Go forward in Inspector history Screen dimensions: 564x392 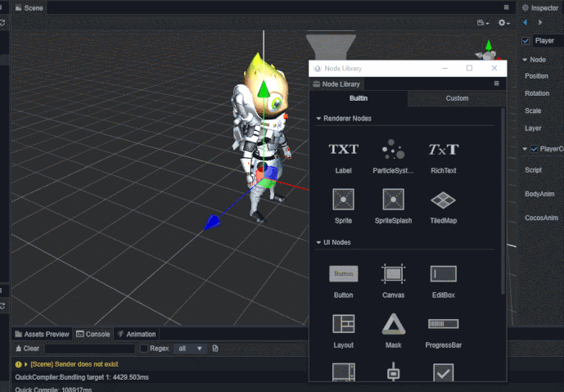pos(540,22)
